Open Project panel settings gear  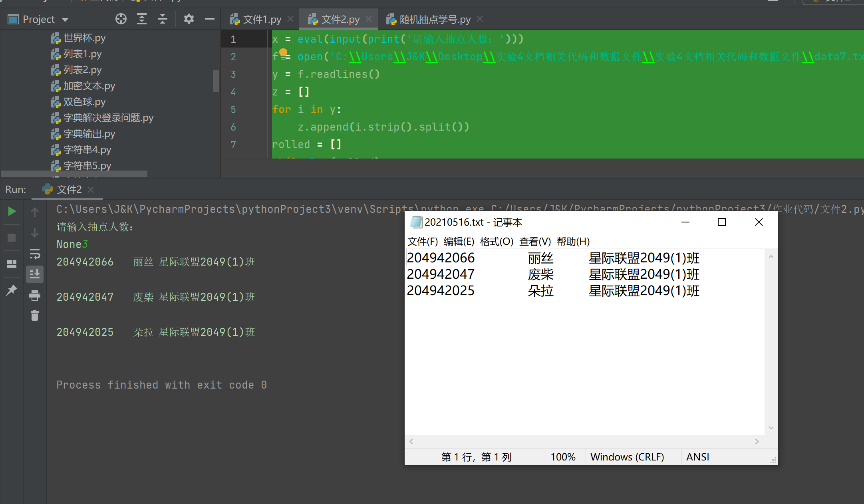(x=189, y=19)
